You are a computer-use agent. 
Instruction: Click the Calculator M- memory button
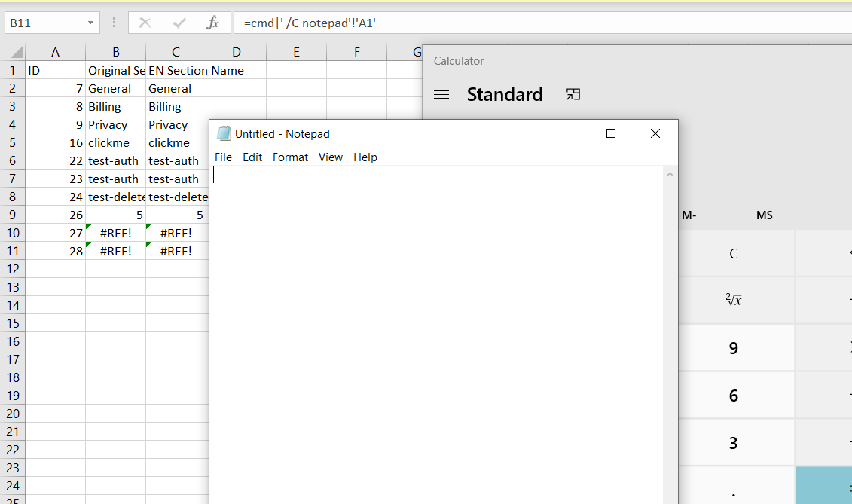click(689, 215)
